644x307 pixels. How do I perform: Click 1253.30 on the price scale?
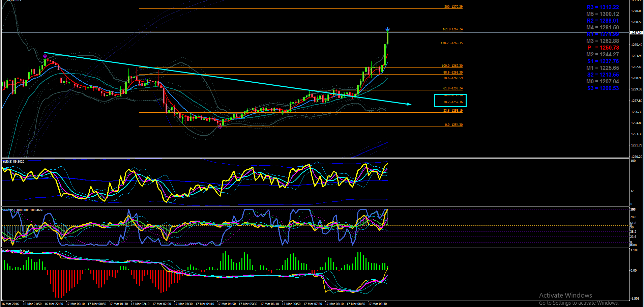(x=637, y=134)
